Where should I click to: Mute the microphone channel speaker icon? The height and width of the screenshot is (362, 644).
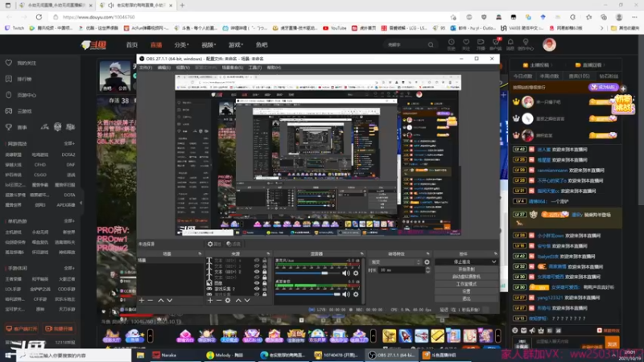(346, 273)
